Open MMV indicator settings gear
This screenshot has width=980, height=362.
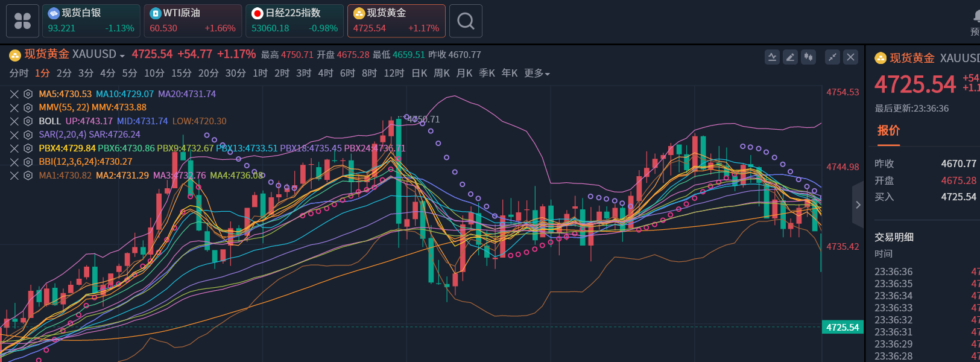point(28,107)
